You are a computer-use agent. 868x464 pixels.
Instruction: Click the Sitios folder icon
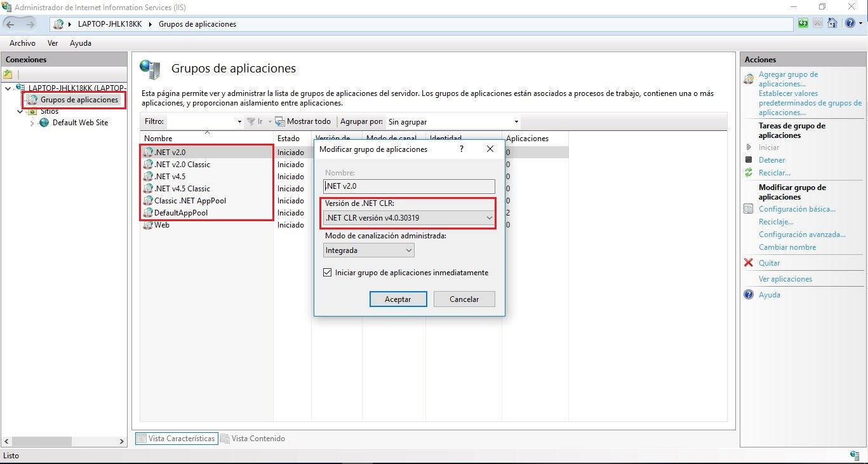pyautogui.click(x=32, y=112)
